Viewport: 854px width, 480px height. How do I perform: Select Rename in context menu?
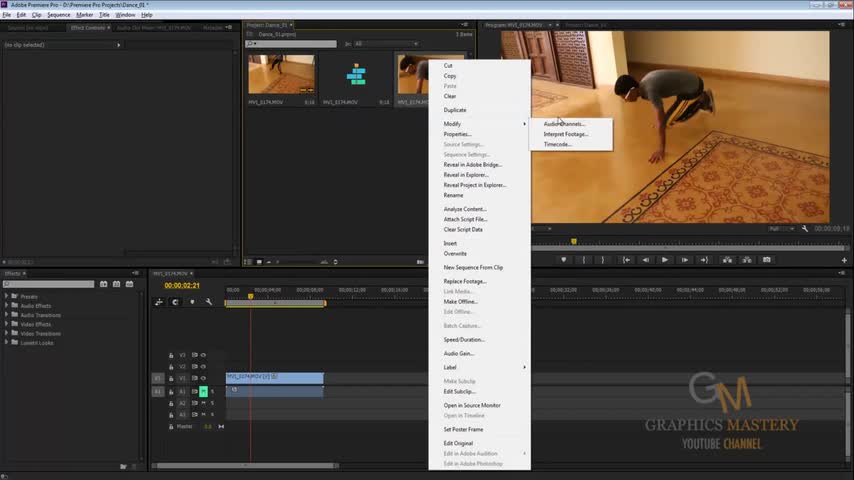point(453,195)
